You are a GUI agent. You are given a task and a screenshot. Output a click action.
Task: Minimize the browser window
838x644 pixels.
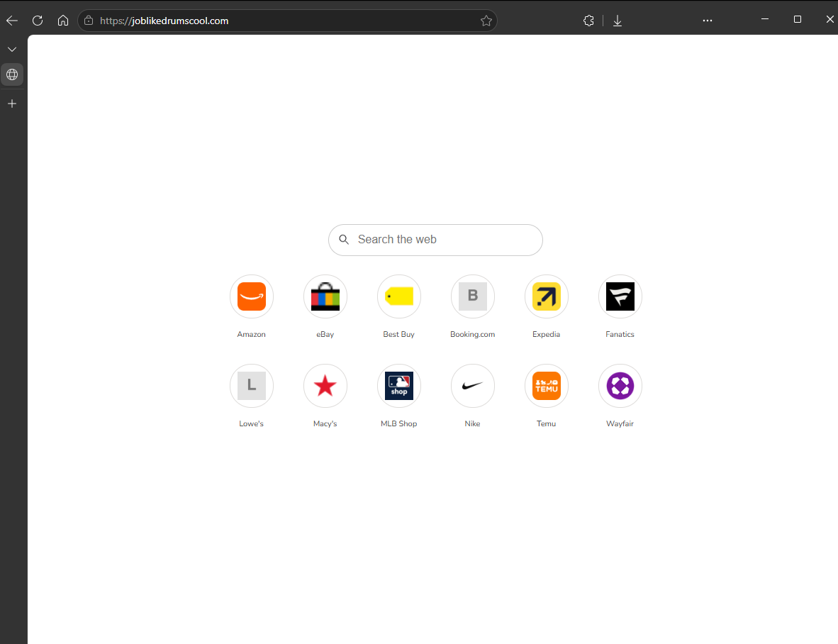pos(765,19)
